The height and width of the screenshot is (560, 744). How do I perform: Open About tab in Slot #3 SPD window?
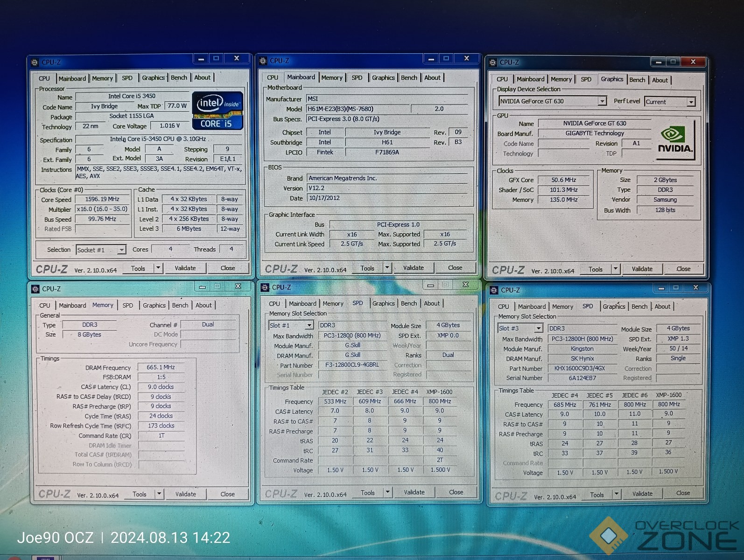(x=662, y=306)
